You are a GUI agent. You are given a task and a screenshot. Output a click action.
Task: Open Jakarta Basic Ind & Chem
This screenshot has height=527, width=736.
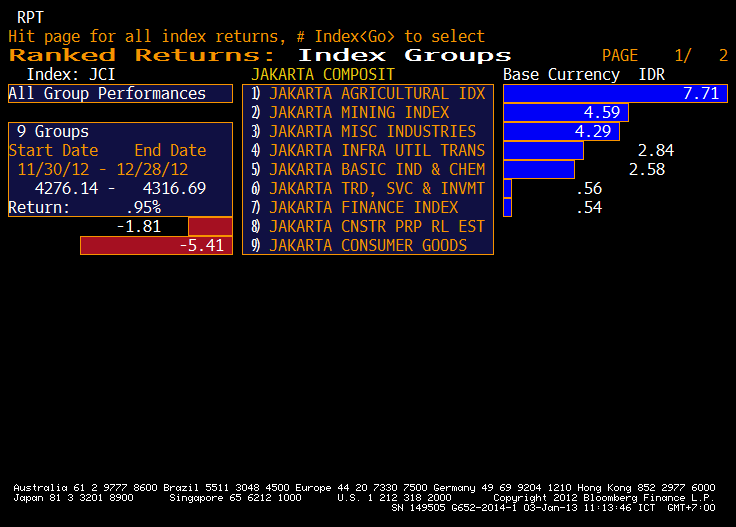point(376,170)
